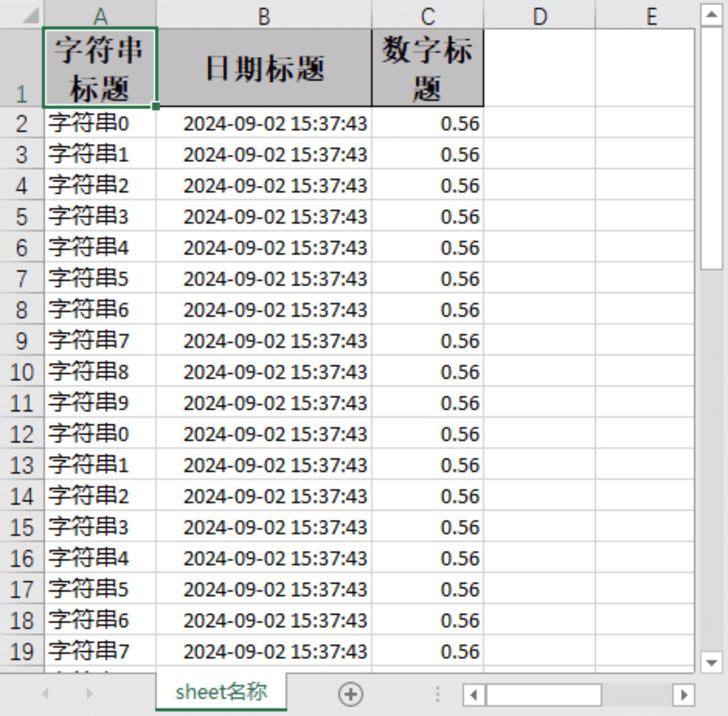
Task: Select row 10 header
Action: [x=22, y=372]
